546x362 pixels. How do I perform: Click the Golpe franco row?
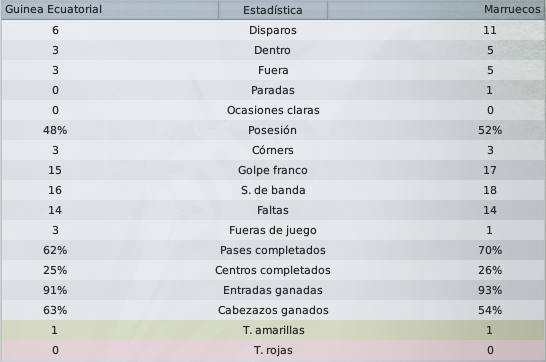coord(273,170)
